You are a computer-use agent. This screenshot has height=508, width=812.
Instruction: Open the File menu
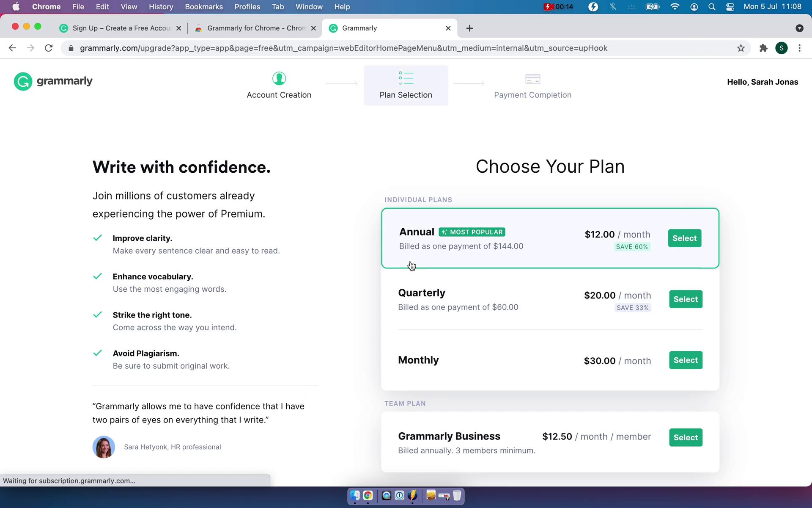point(78,7)
